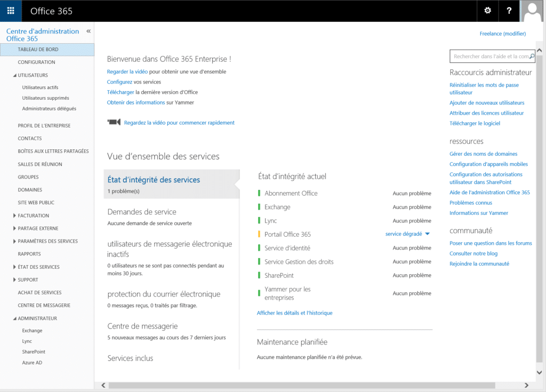Image resolution: width=546 pixels, height=392 pixels.
Task: Click Gérer des noms de domaines
Action: pyautogui.click(x=483, y=154)
